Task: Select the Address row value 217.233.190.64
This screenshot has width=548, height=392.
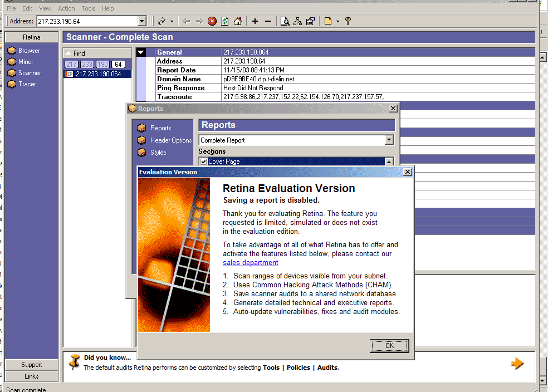Action: [244, 61]
